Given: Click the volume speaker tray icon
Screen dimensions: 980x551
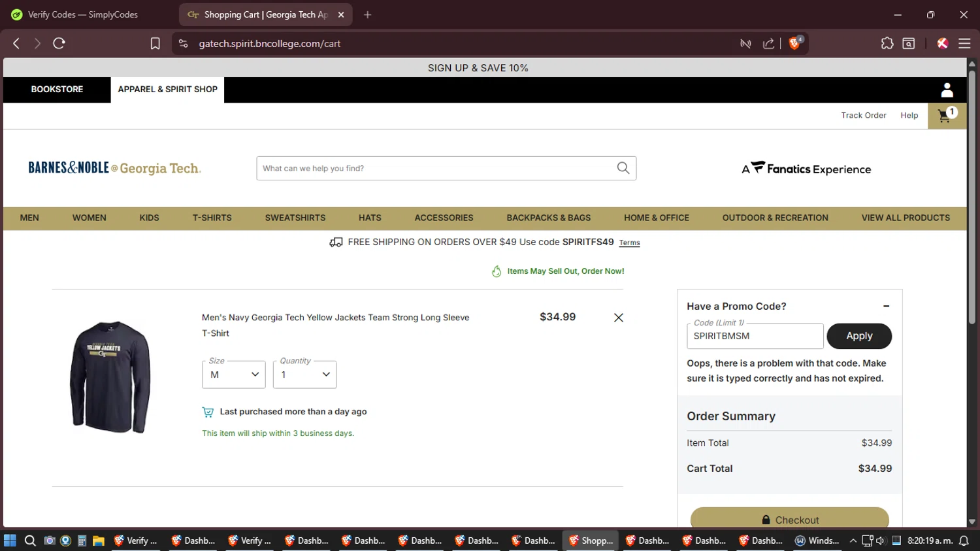Looking at the screenshot, I should click(x=880, y=541).
